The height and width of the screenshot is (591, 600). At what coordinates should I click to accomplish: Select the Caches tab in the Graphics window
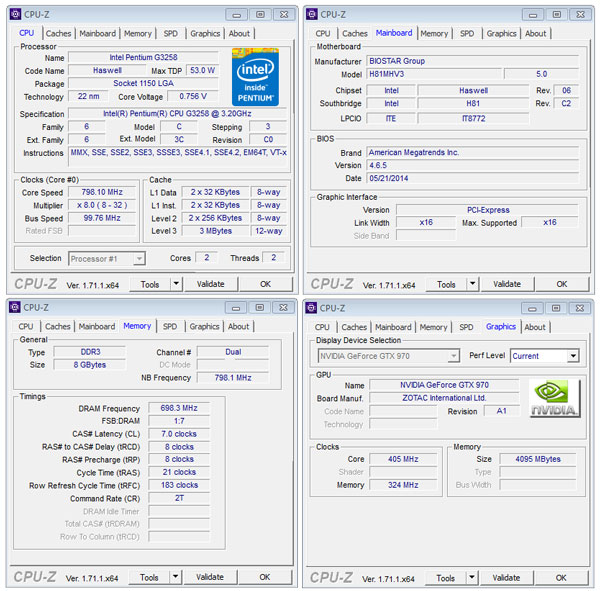tap(354, 327)
